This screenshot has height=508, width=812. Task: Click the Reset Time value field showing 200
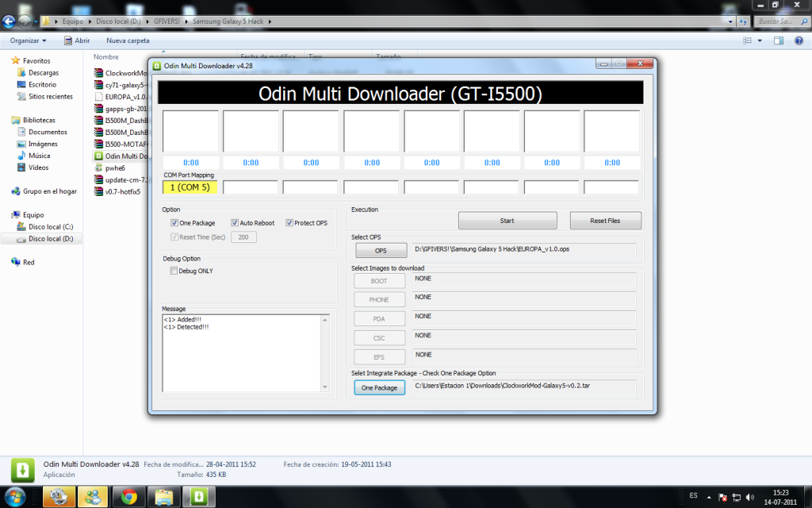[243, 237]
